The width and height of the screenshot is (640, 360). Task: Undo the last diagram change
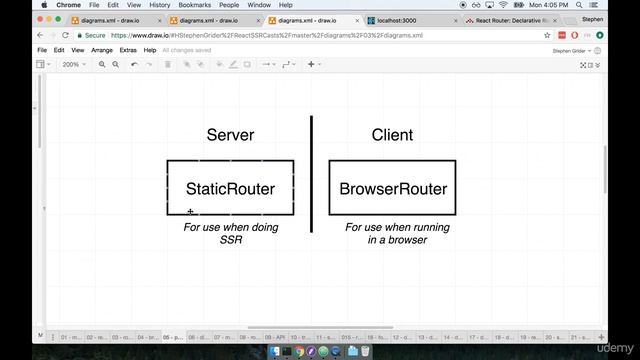pyautogui.click(x=134, y=64)
